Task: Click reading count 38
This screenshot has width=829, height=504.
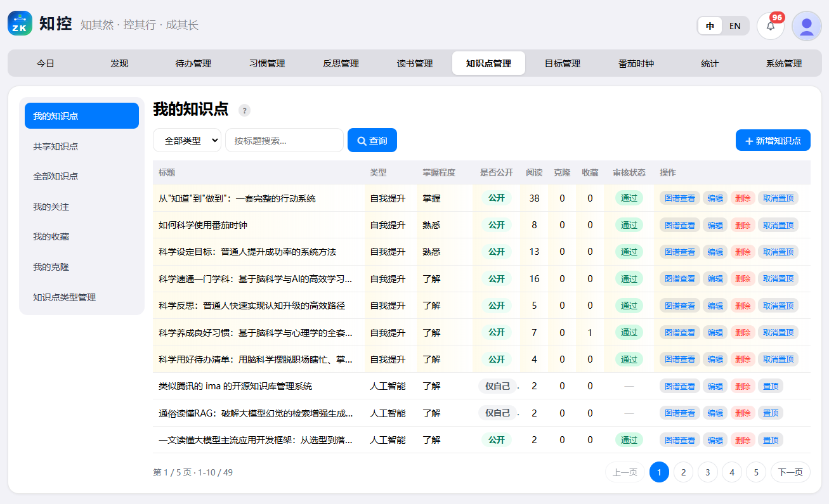Action: coord(534,198)
